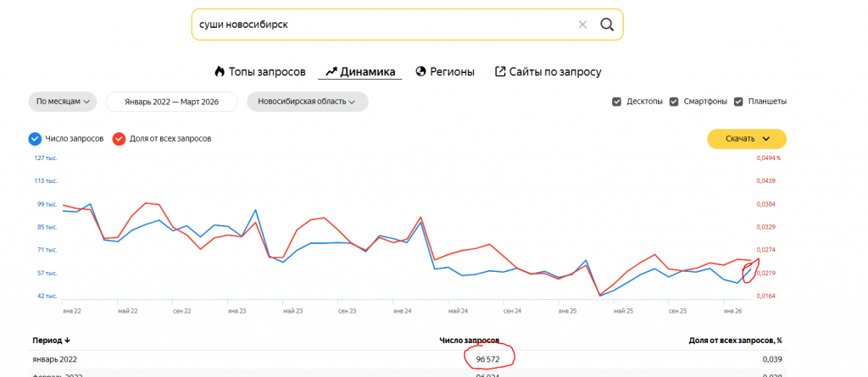Click the 42 тыс. left axis value
This screenshot has width=868, height=377.
click(x=47, y=297)
